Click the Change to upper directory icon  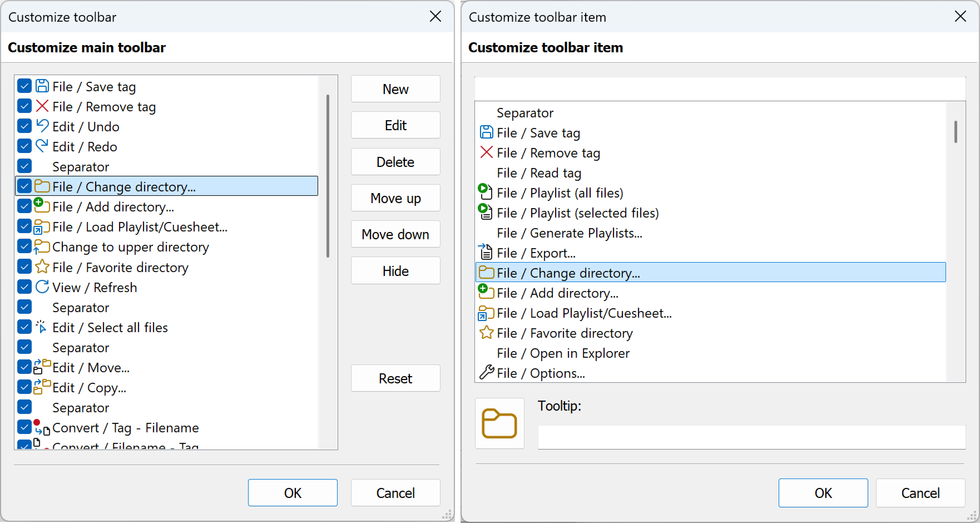pyautogui.click(x=41, y=247)
